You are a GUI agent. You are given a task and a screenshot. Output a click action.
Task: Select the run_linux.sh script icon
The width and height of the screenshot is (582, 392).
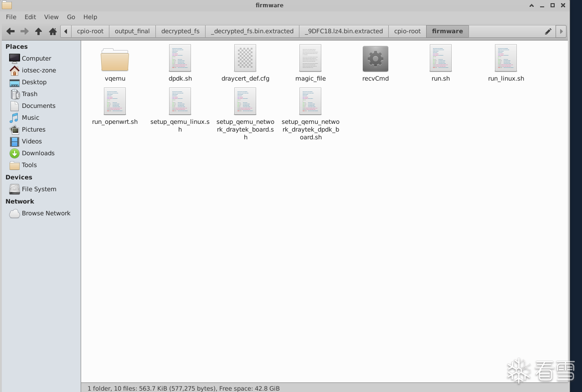click(x=506, y=58)
